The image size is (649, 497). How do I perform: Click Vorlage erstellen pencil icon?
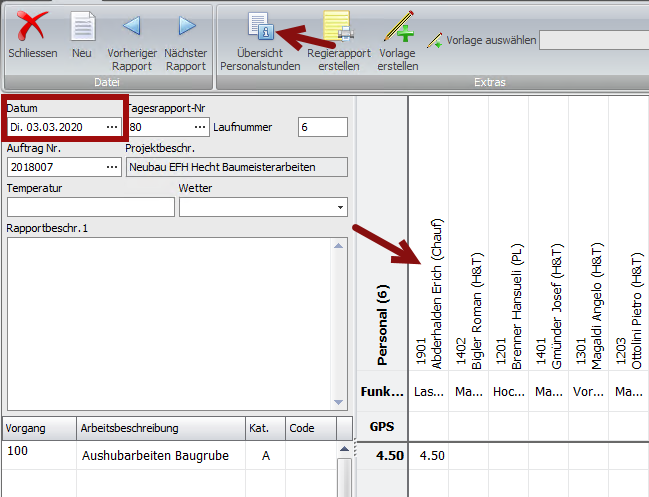[399, 26]
